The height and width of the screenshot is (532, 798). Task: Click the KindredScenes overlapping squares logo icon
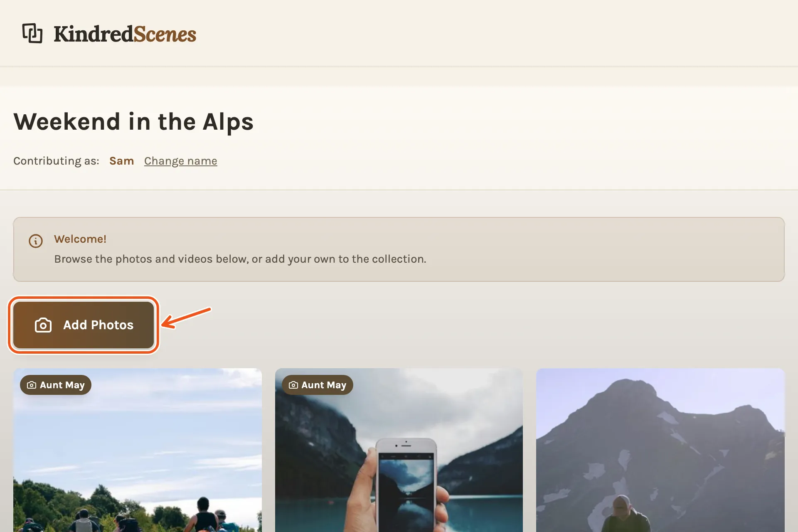[32, 33]
